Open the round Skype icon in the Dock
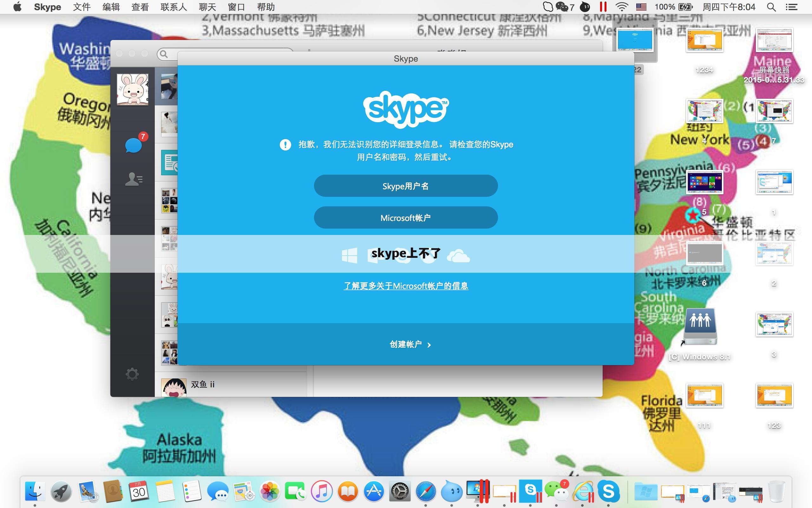The width and height of the screenshot is (812, 508). 608,491
